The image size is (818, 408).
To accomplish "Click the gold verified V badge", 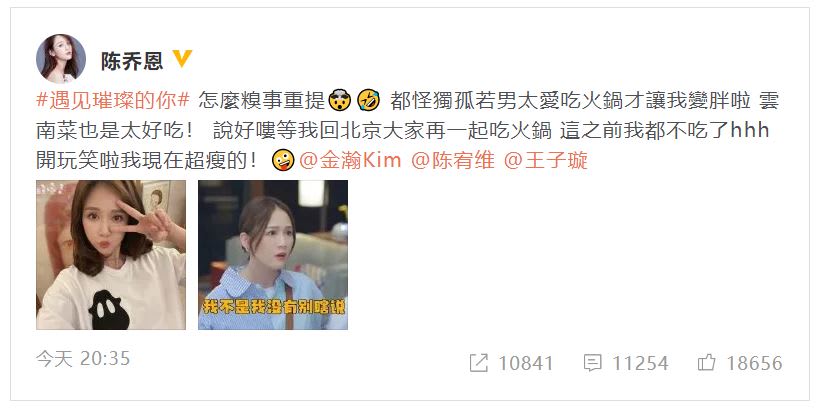I will coord(183,58).
